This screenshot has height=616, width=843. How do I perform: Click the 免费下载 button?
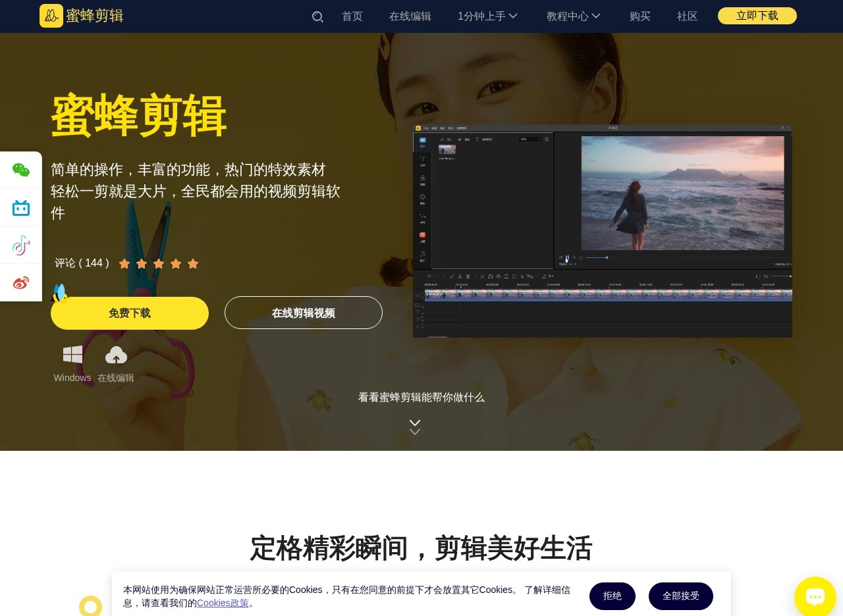(x=130, y=313)
